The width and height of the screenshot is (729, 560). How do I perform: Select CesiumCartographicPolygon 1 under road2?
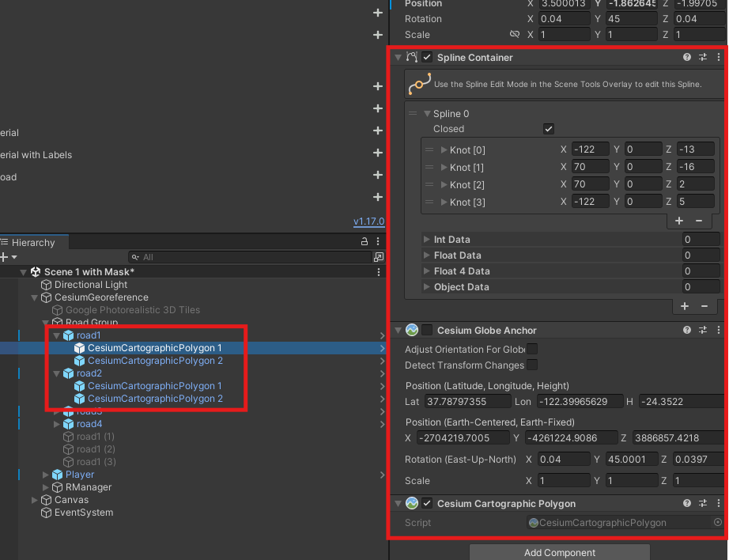154,385
